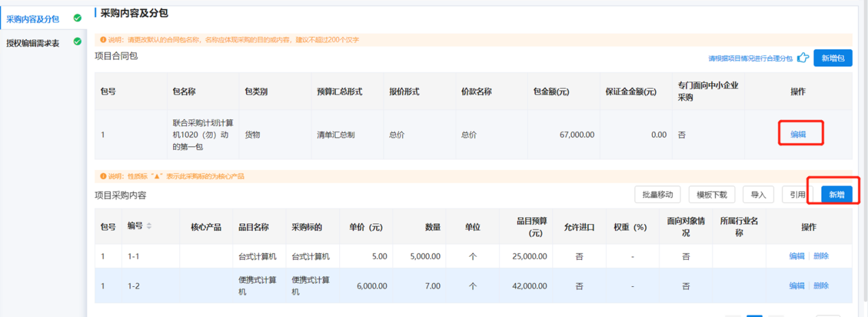Screen dimensions: 868x317
Task: Delete the 台式计算机 row 1-1
Action: [x=821, y=256]
